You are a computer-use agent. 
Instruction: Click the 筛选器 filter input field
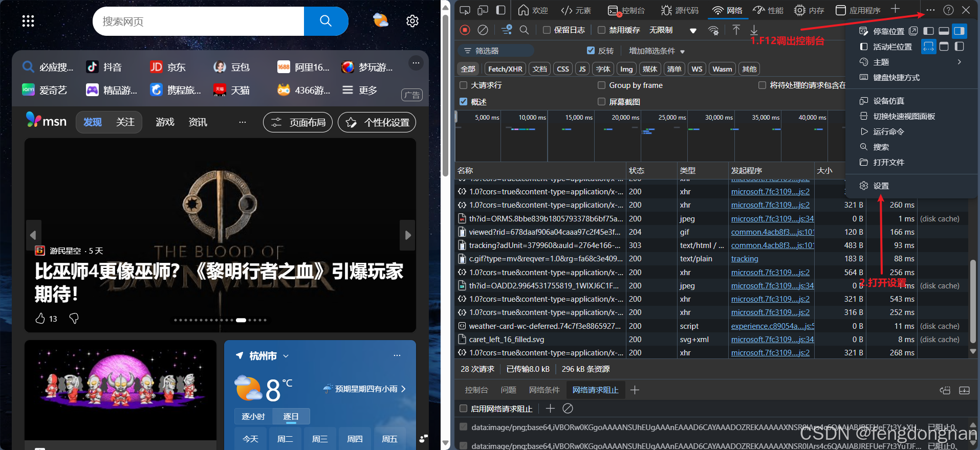(496, 51)
